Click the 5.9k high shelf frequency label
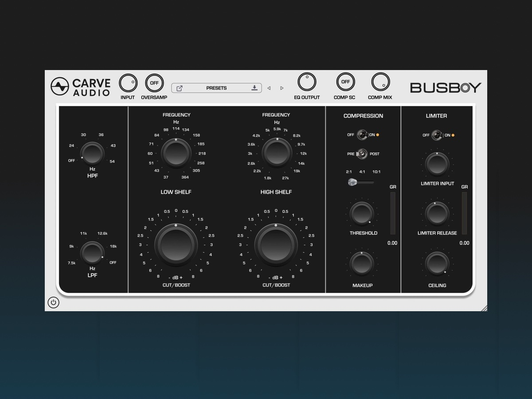532x399 pixels. click(x=277, y=129)
